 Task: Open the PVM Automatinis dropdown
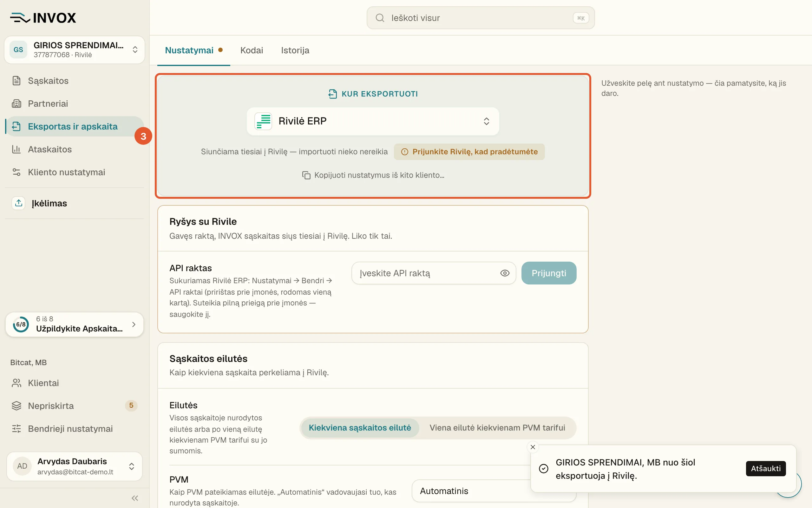tap(494, 491)
